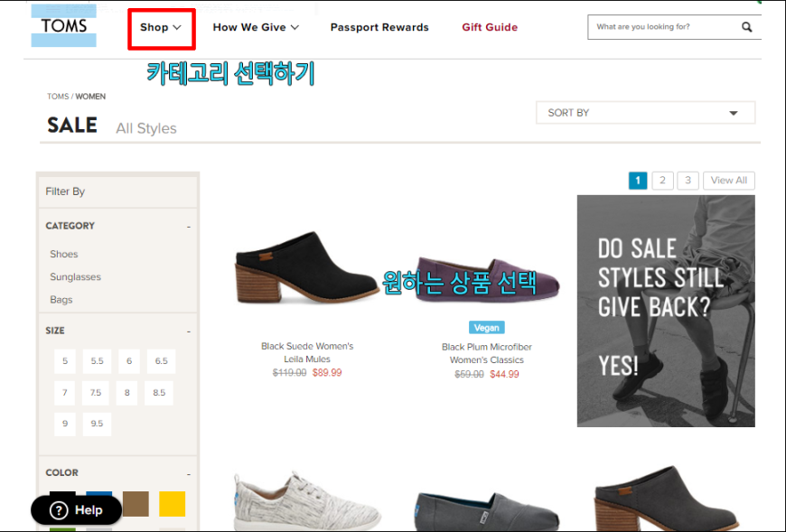Go to results page 3
786x532 pixels.
[x=688, y=181]
